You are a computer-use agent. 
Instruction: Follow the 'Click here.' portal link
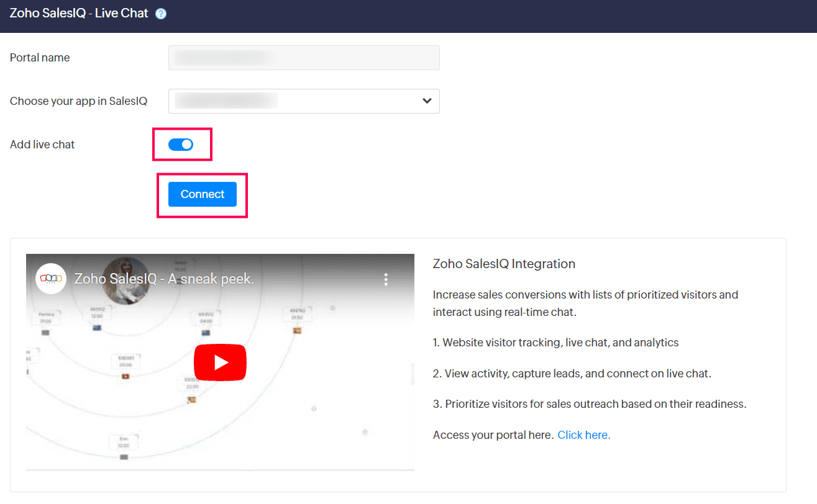584,435
